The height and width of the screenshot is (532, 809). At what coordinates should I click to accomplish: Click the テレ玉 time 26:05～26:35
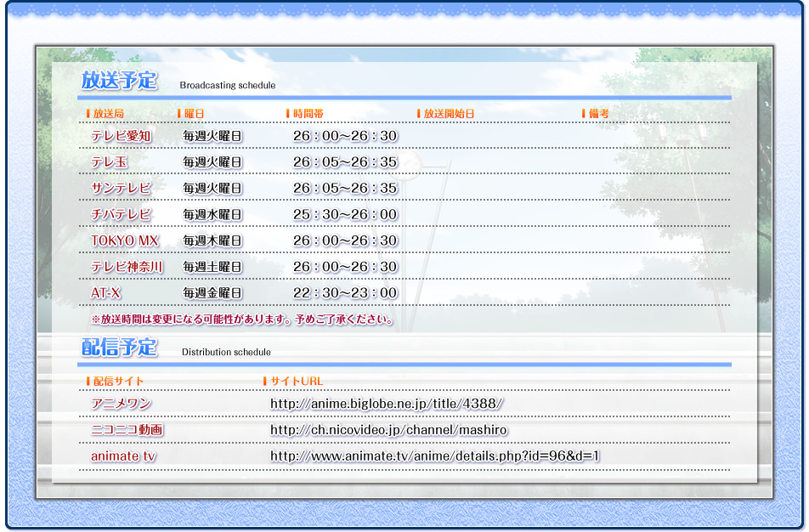[x=345, y=162]
